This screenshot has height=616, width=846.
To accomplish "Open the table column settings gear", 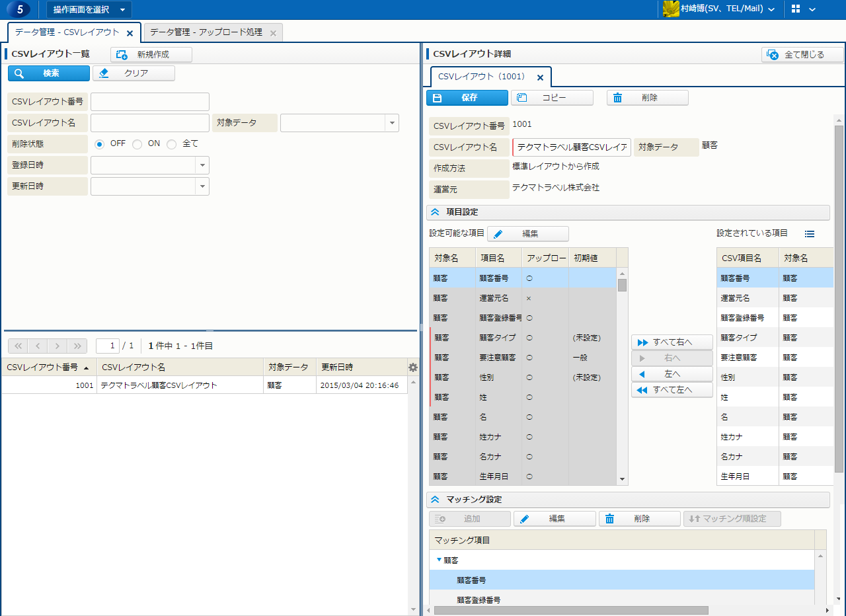I will tap(413, 367).
